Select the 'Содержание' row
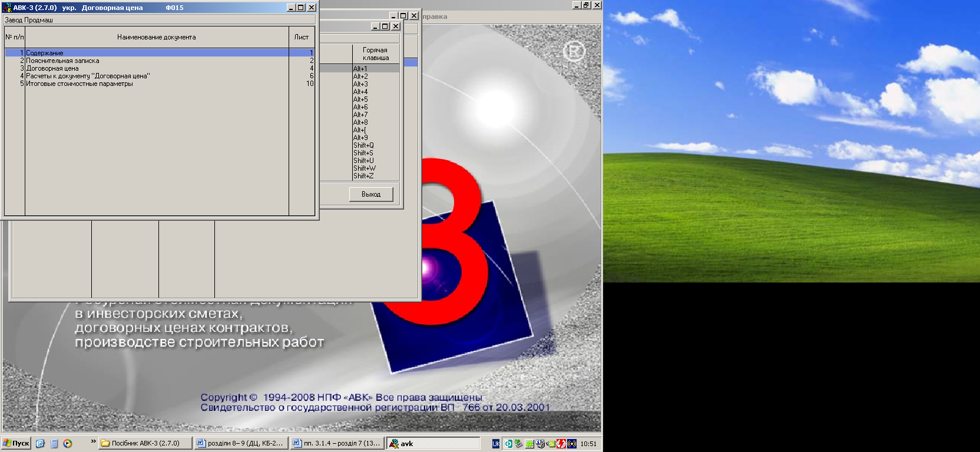980x452 pixels. 159,53
